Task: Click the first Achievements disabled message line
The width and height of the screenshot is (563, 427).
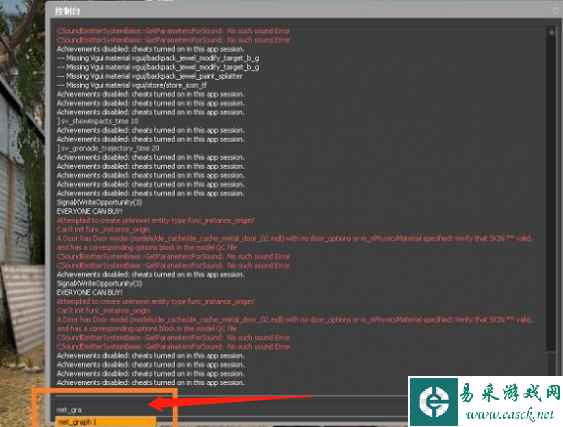Action: click(x=150, y=49)
